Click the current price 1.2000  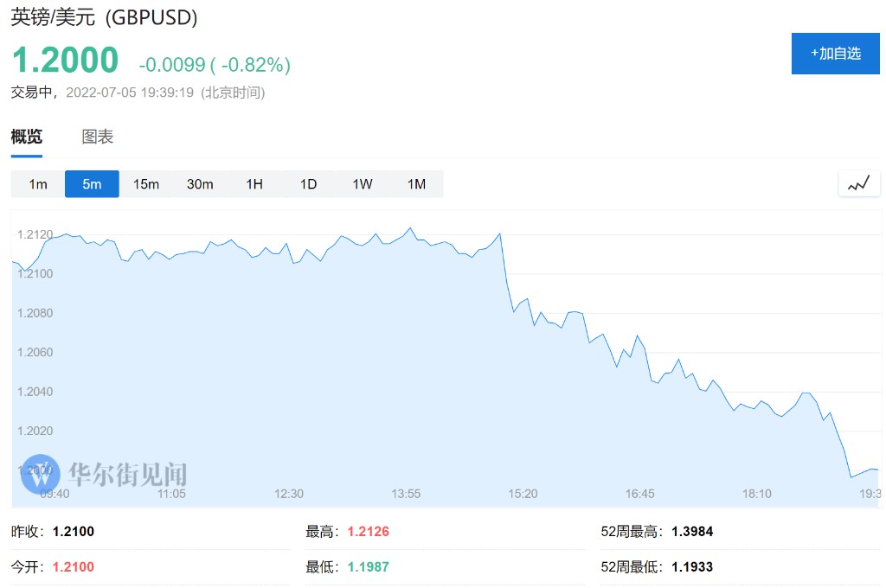(x=65, y=60)
